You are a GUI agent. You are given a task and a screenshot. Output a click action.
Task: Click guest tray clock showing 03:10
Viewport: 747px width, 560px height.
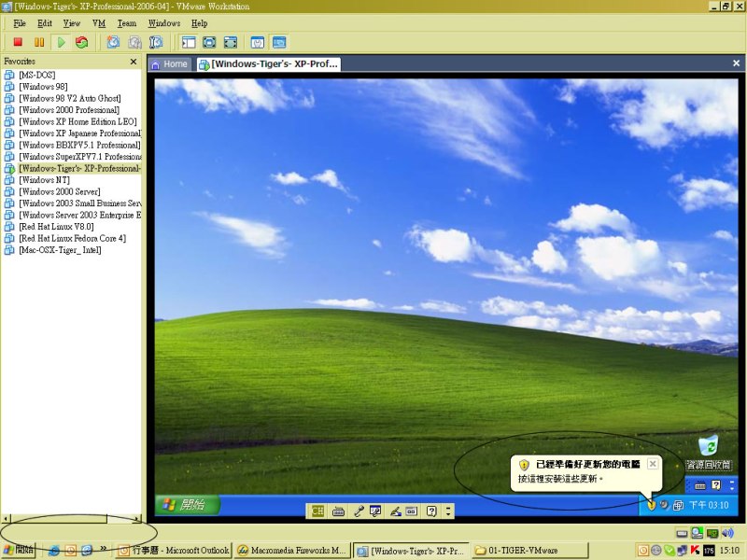click(709, 505)
